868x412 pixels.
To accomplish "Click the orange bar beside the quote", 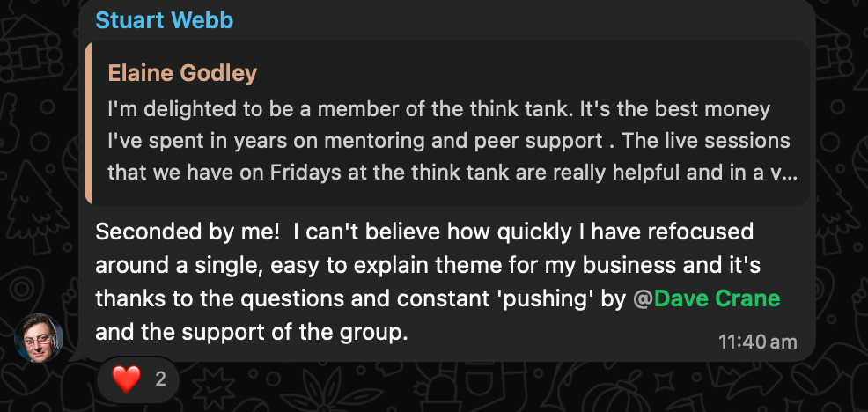I will point(88,123).
